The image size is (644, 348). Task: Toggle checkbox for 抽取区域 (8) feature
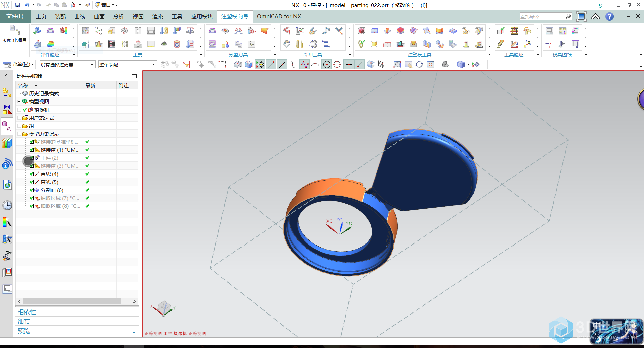pyautogui.click(x=32, y=206)
